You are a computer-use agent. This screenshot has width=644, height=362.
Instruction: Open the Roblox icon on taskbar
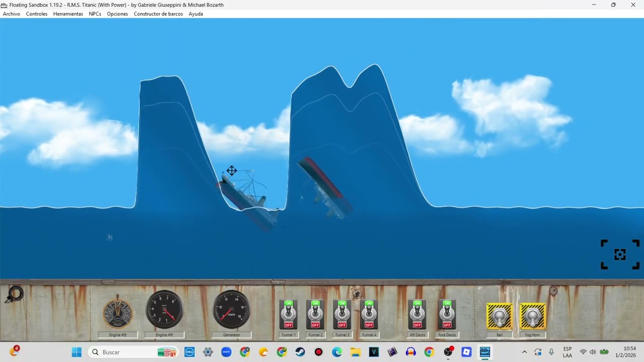click(466, 352)
